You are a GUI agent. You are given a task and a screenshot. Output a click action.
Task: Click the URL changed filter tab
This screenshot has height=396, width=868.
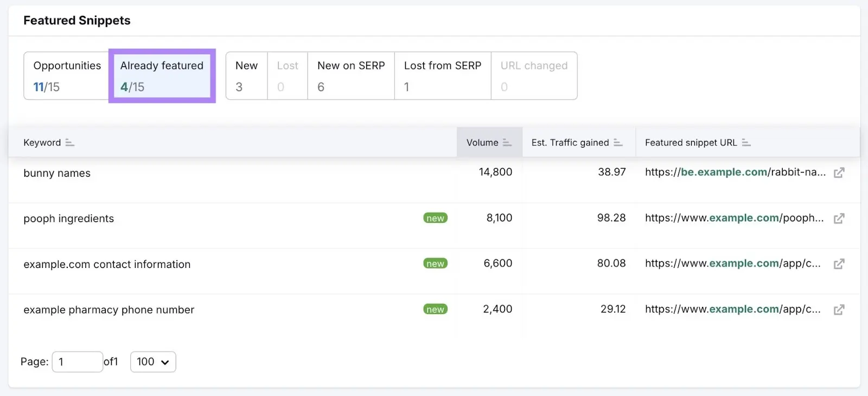tap(534, 76)
